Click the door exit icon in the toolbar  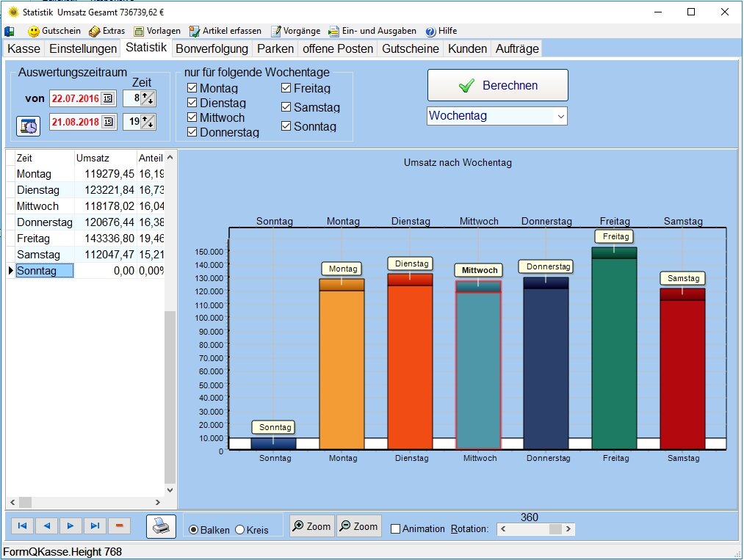pyautogui.click(x=10, y=32)
